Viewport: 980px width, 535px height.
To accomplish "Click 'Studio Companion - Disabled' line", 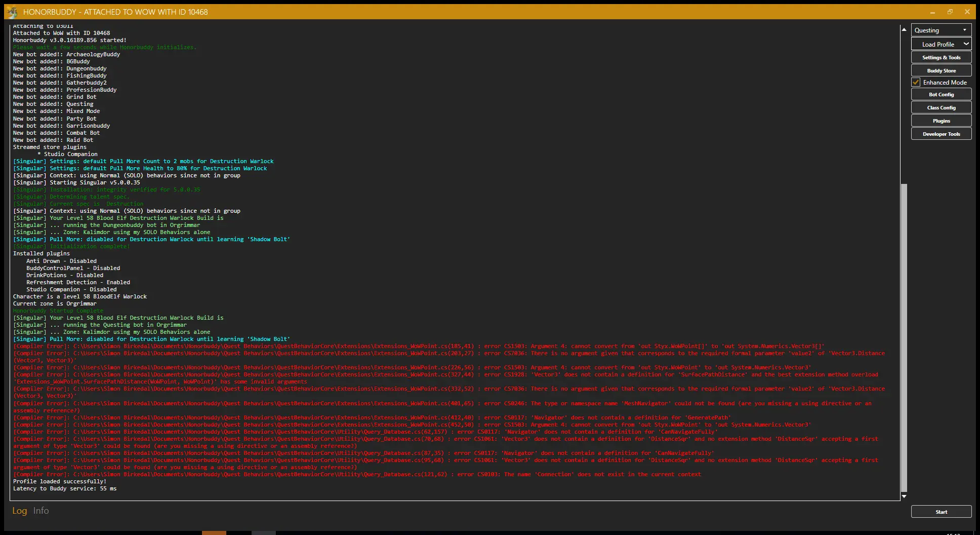I will 71,289.
